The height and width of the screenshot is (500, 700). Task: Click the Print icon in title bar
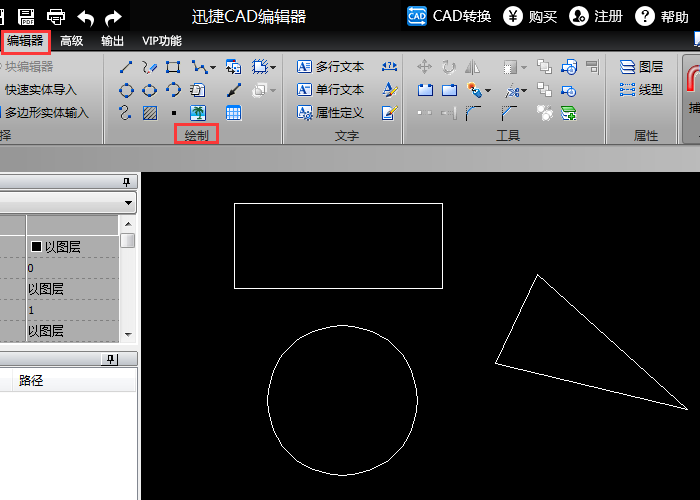56,16
